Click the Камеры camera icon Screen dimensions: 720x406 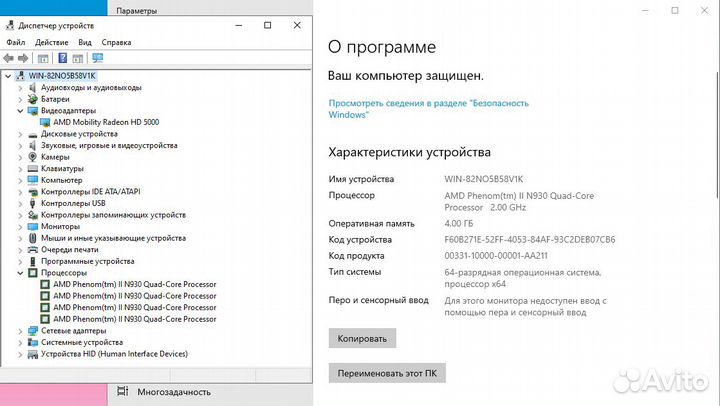point(33,157)
